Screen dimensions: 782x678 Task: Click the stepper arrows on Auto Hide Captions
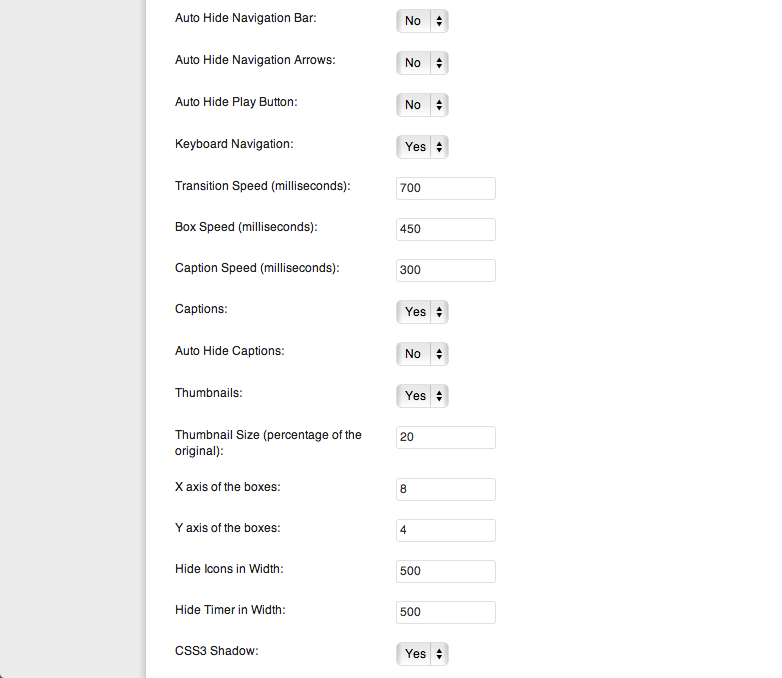pyautogui.click(x=439, y=354)
